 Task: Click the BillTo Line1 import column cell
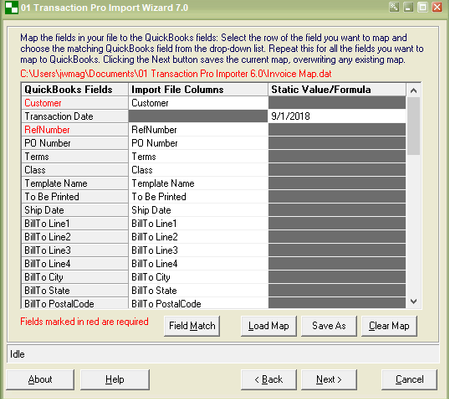(198, 223)
